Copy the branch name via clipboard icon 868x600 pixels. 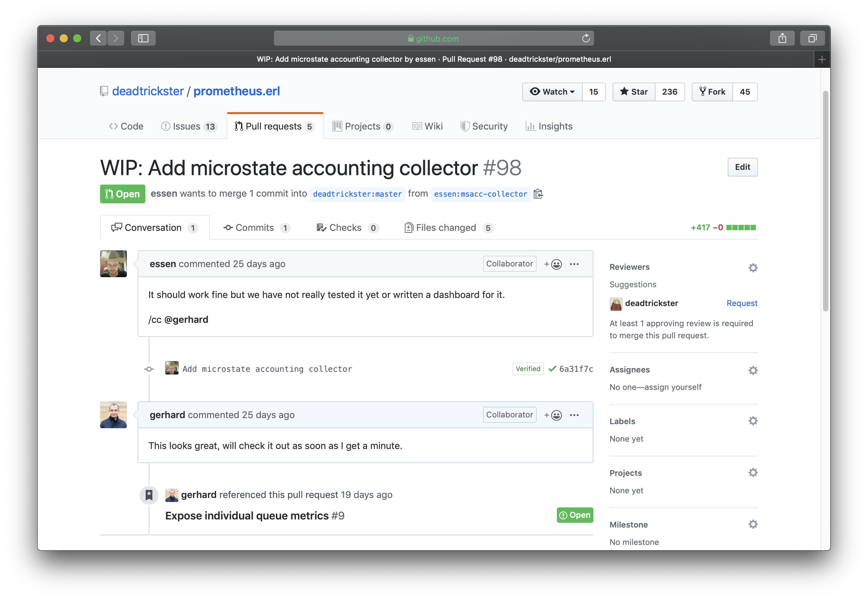[x=538, y=194]
